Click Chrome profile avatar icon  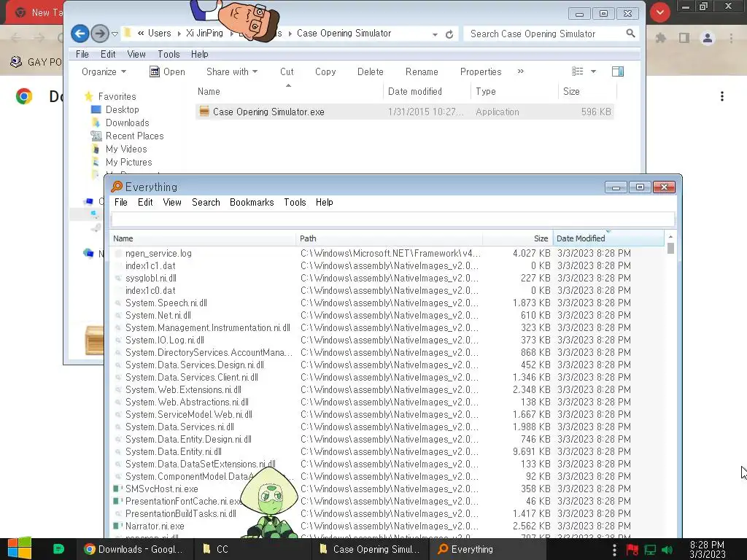(708, 38)
